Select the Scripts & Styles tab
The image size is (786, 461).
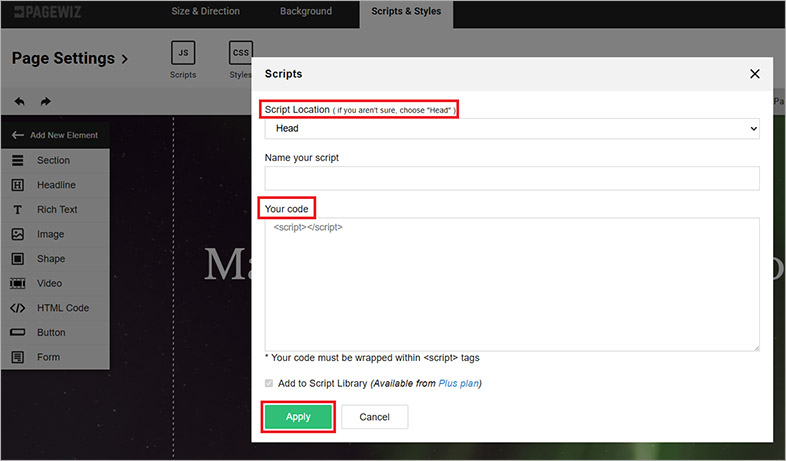(406, 12)
